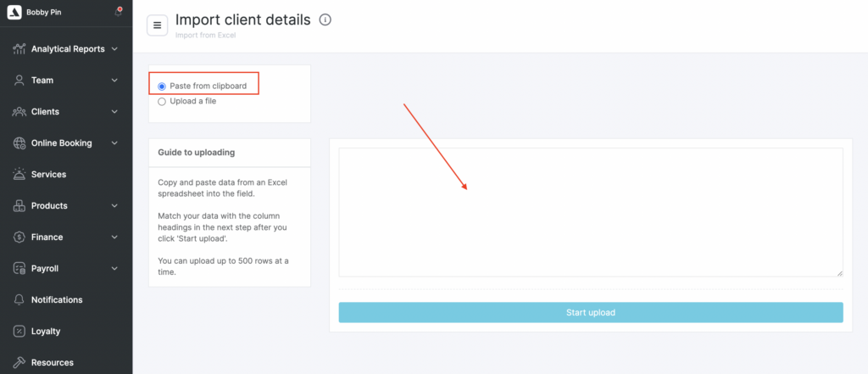Viewport: 868px width, 374px height.
Task: Click the Finance dollar icon
Action: pyautogui.click(x=19, y=237)
